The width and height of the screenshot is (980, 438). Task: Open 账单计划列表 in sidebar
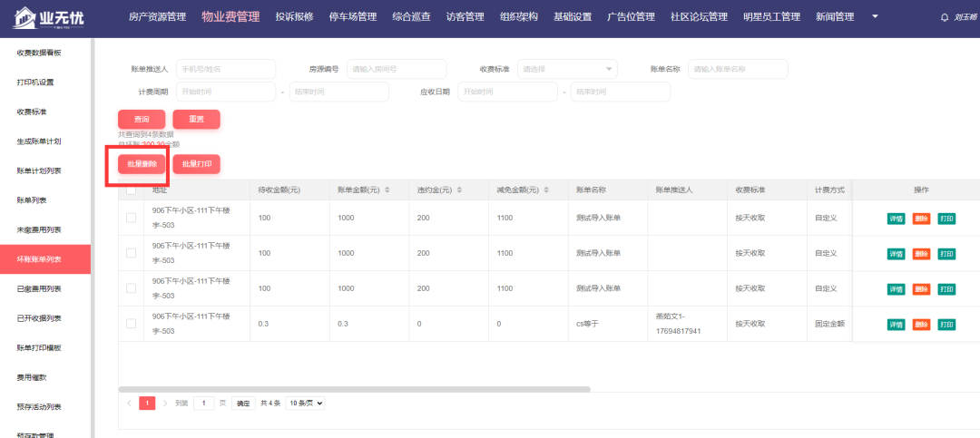[x=45, y=170]
